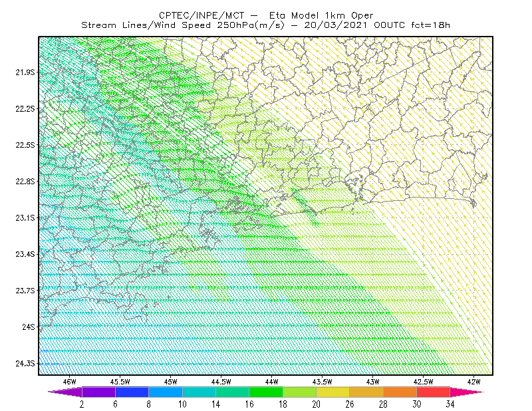Click the 44W longitude axis label
Screen dimensions: 532x411
click(271, 382)
